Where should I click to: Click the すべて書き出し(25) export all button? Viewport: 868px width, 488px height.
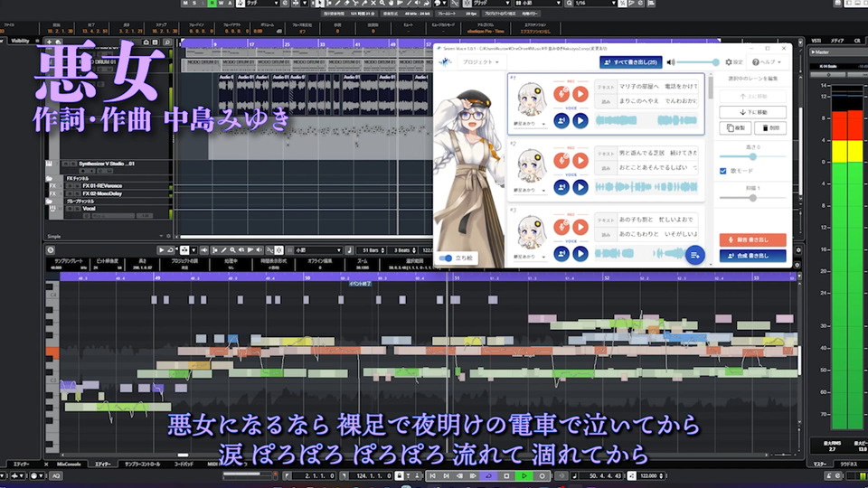pos(630,62)
